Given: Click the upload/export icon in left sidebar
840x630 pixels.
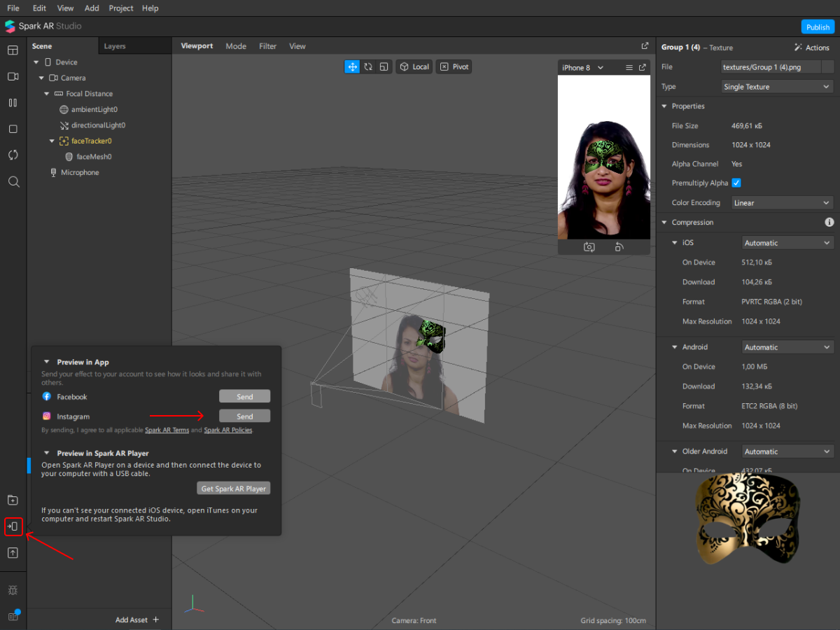Looking at the screenshot, I should pyautogui.click(x=13, y=553).
